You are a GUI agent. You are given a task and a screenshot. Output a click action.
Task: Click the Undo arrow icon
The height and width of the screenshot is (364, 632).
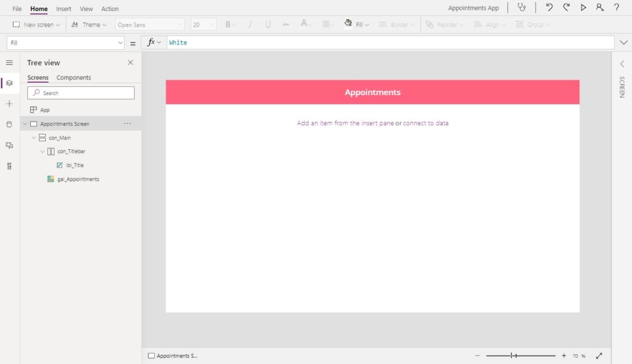point(549,7)
